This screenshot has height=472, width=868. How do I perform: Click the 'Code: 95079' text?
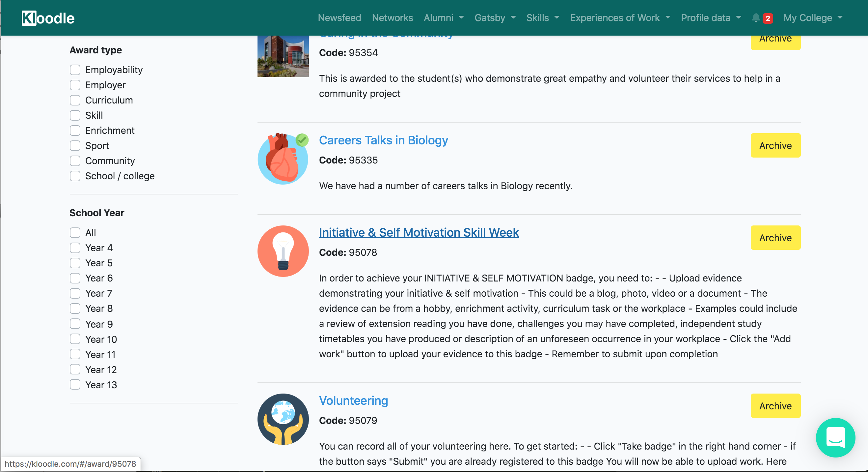(348, 421)
